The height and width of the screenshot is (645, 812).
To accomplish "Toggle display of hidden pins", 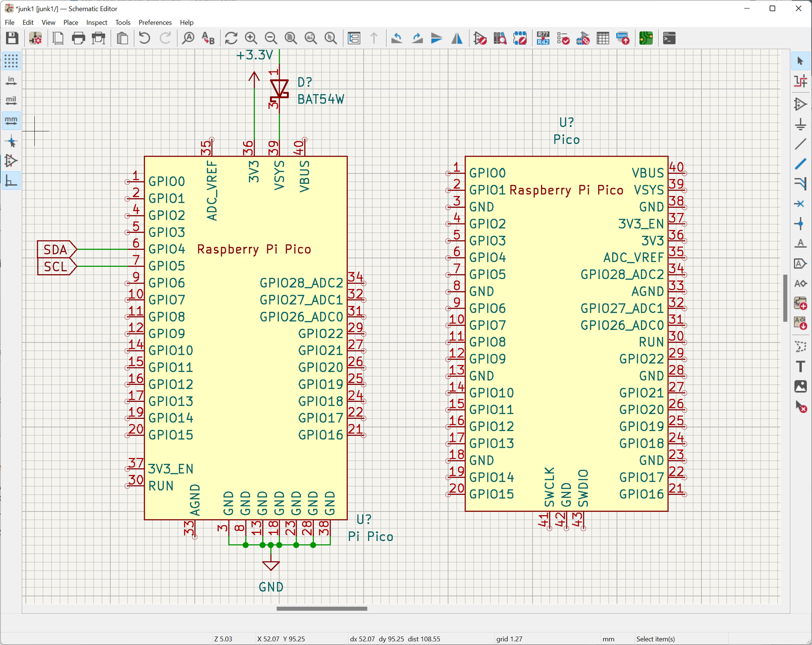I will point(11,161).
